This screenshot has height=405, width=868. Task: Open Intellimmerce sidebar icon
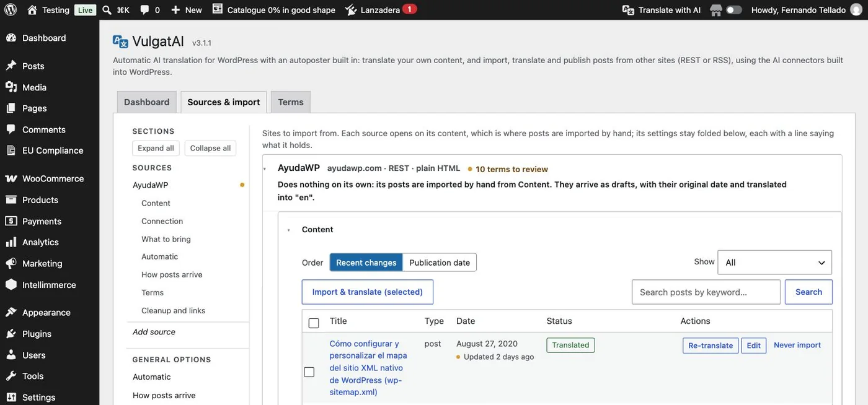click(11, 285)
